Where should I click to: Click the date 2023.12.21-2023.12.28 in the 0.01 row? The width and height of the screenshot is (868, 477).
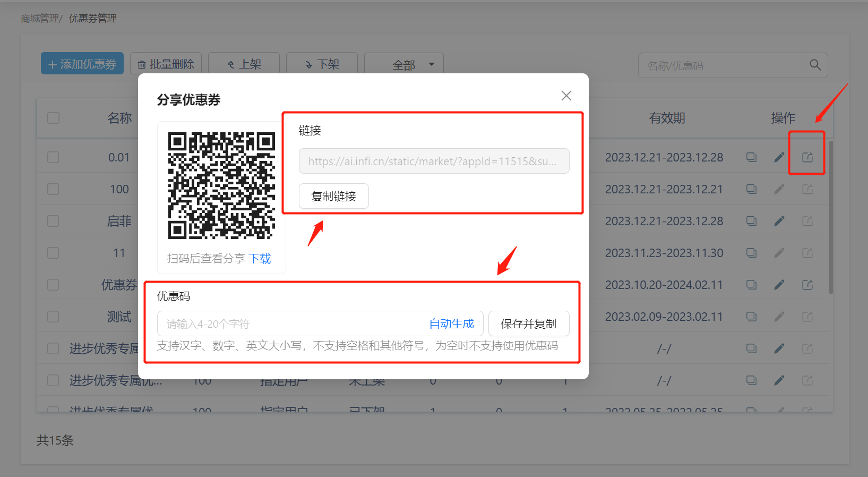pos(664,157)
